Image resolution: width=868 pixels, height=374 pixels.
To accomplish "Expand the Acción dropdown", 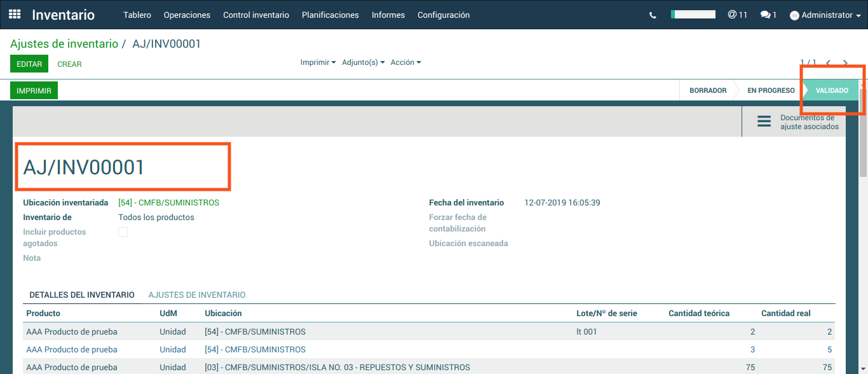I will tap(405, 62).
